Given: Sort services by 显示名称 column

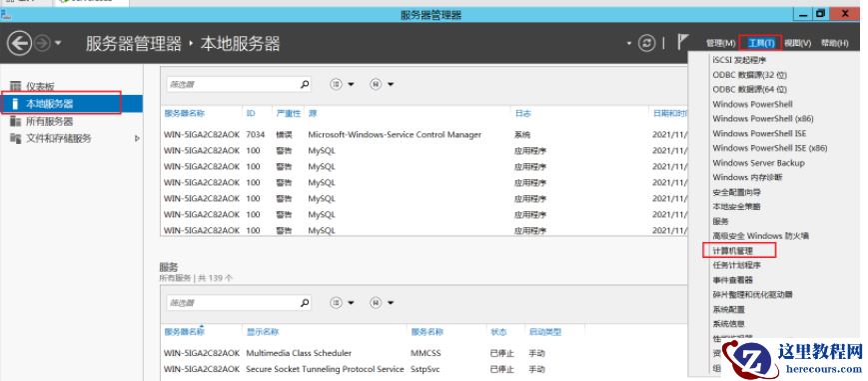Looking at the screenshot, I should 263,332.
